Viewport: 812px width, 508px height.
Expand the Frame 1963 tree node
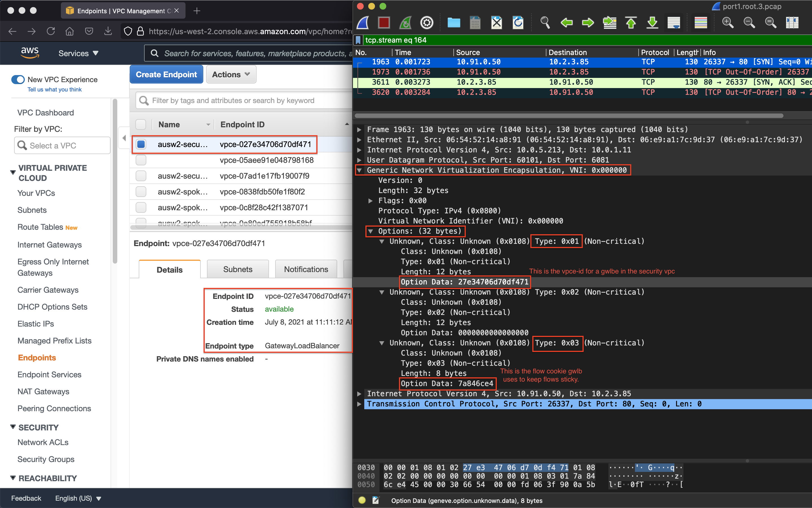point(359,130)
